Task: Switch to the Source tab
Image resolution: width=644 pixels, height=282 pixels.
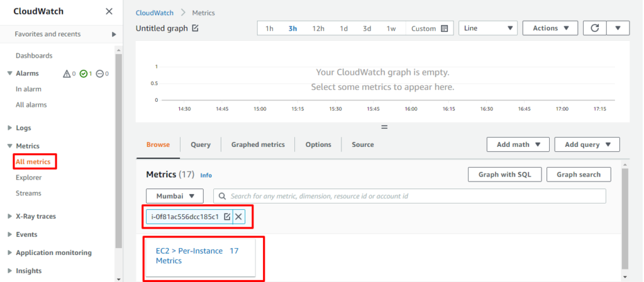Action: pyautogui.click(x=363, y=144)
